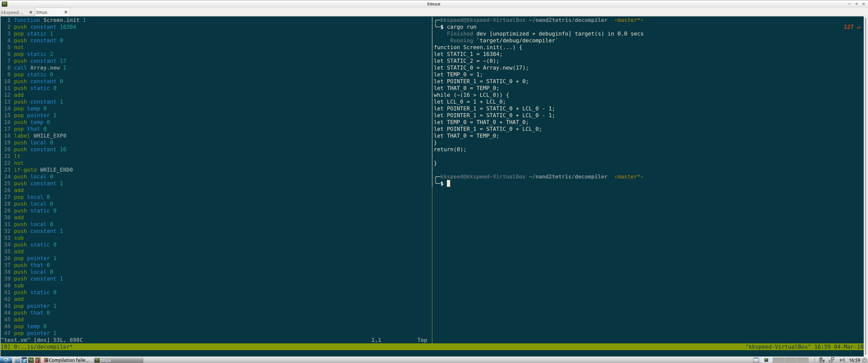The image size is (868, 363).
Task: Click the Bluetooth tray icon
Action: [815, 360]
